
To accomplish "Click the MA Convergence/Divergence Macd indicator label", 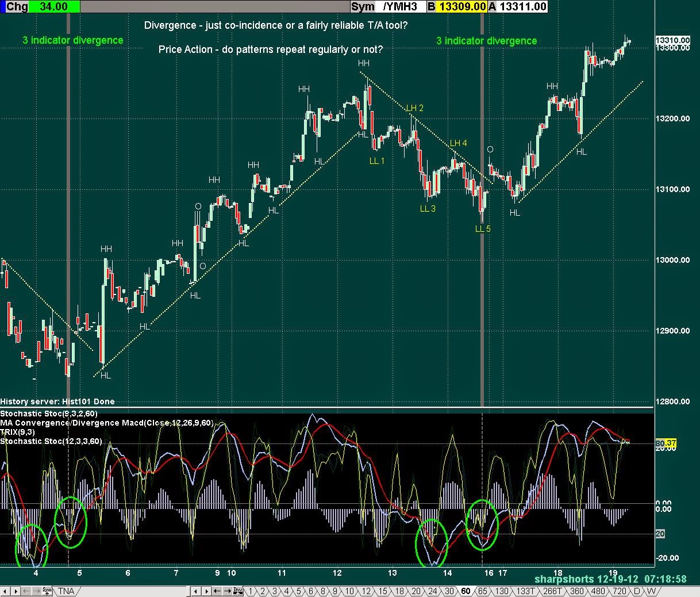I will [107, 423].
